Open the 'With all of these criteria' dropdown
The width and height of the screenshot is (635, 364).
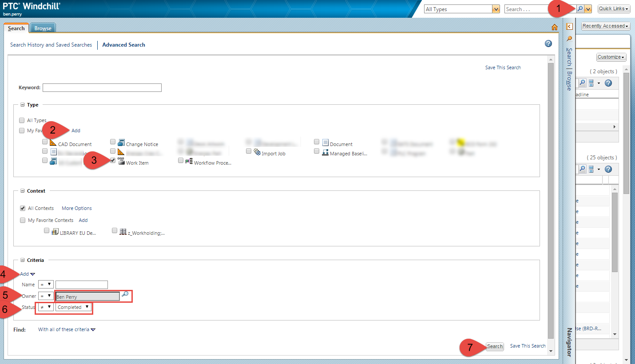pyautogui.click(x=67, y=329)
